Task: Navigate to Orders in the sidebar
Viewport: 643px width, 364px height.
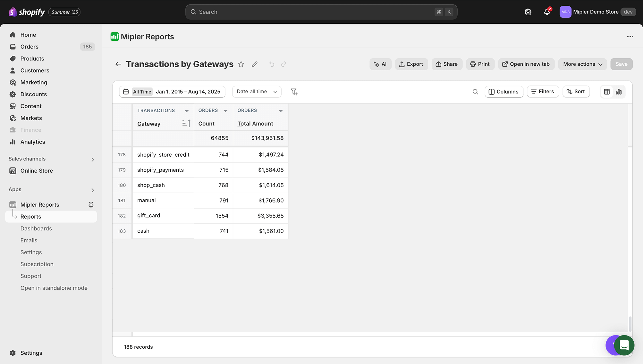Action: [x=29, y=46]
